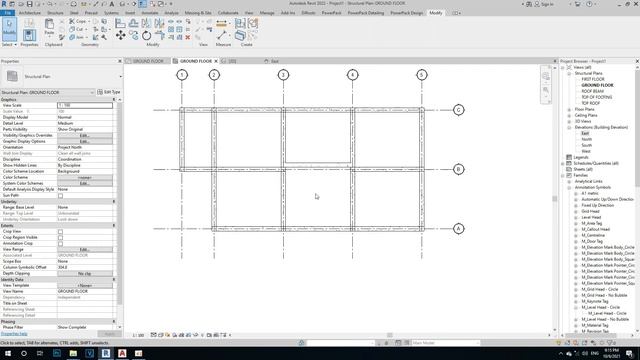This screenshot has height=360, width=640.
Task: Select the Move tool
Action: (120, 36)
